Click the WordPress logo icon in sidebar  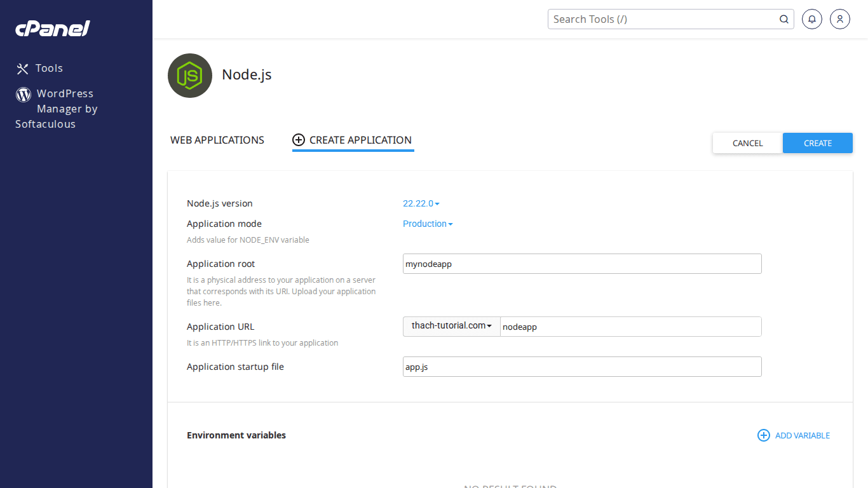(24, 95)
